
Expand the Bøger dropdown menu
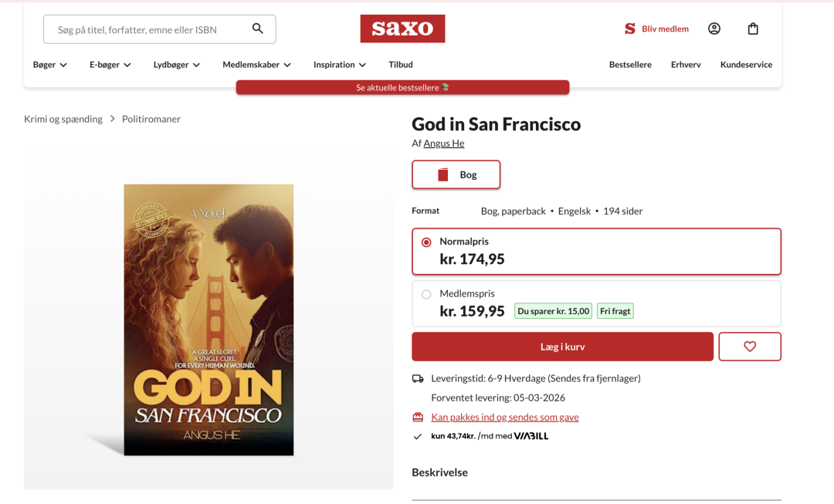(x=50, y=65)
